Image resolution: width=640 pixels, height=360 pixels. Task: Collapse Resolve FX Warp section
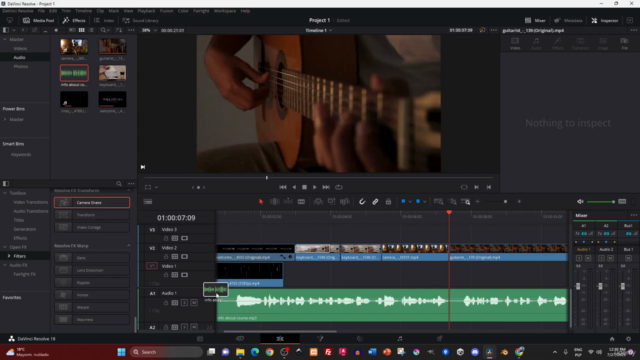(x=129, y=246)
